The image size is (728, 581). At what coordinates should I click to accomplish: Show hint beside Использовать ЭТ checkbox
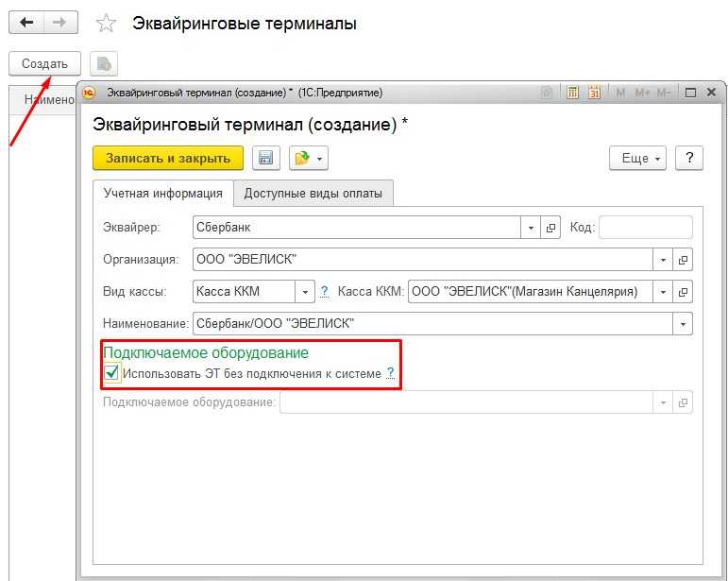pyautogui.click(x=391, y=373)
